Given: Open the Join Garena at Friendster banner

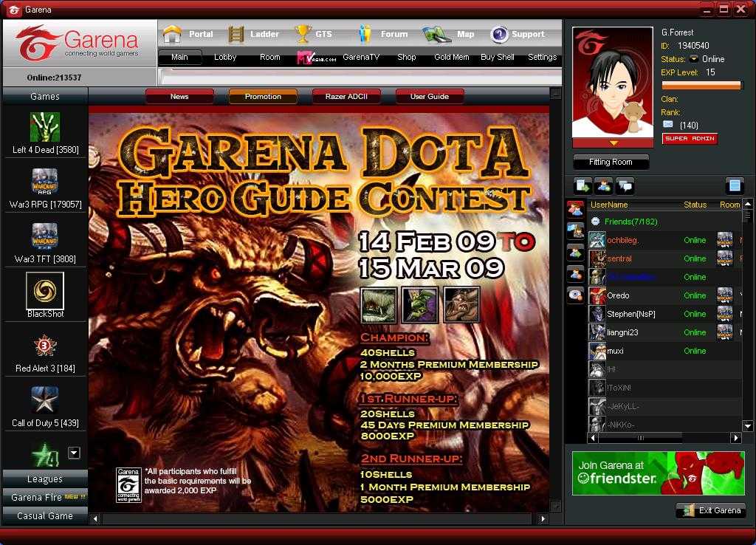Looking at the screenshot, I should 659,473.
